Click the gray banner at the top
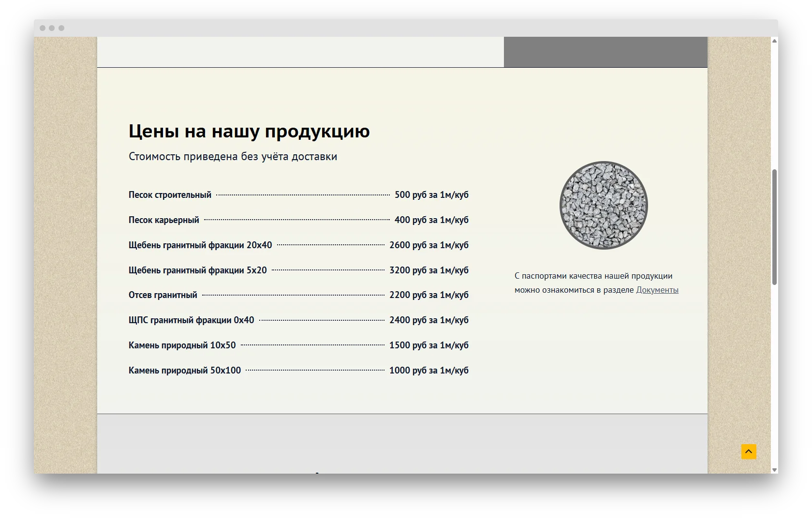The height and width of the screenshot is (522, 812). pos(605,51)
